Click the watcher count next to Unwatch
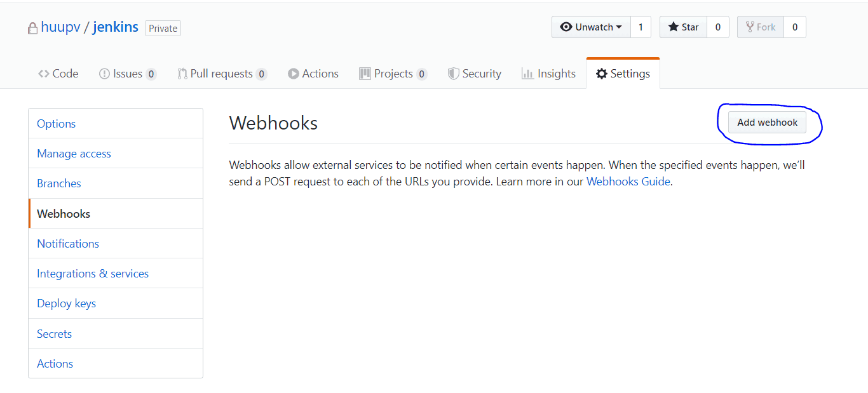Image resolution: width=868 pixels, height=393 pixels. pyautogui.click(x=641, y=27)
